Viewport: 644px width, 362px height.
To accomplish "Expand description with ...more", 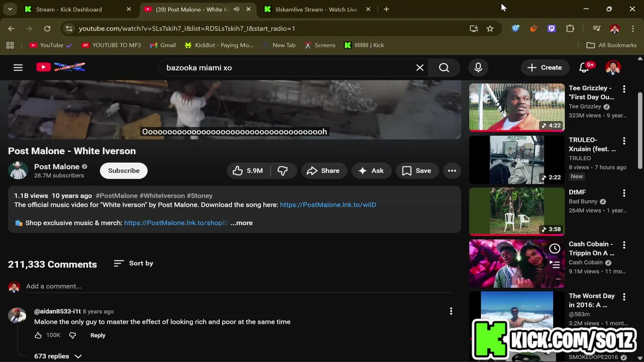I will coord(242,223).
